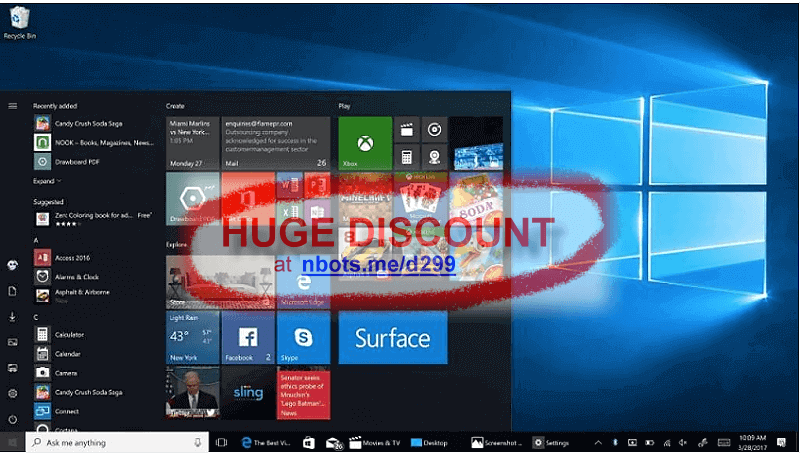Open the Mail icon on taskbar
This screenshot has width=800, height=453.
point(334,443)
